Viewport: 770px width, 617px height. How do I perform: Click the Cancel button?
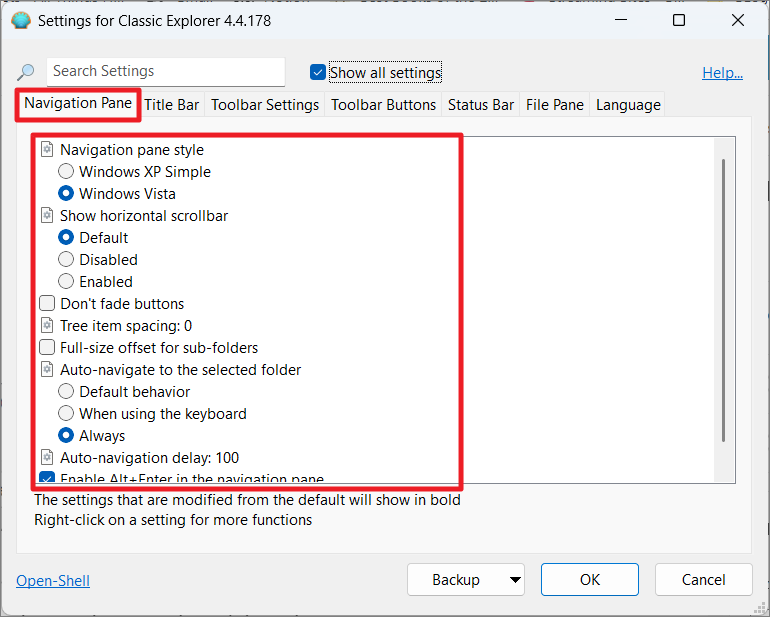coord(703,580)
